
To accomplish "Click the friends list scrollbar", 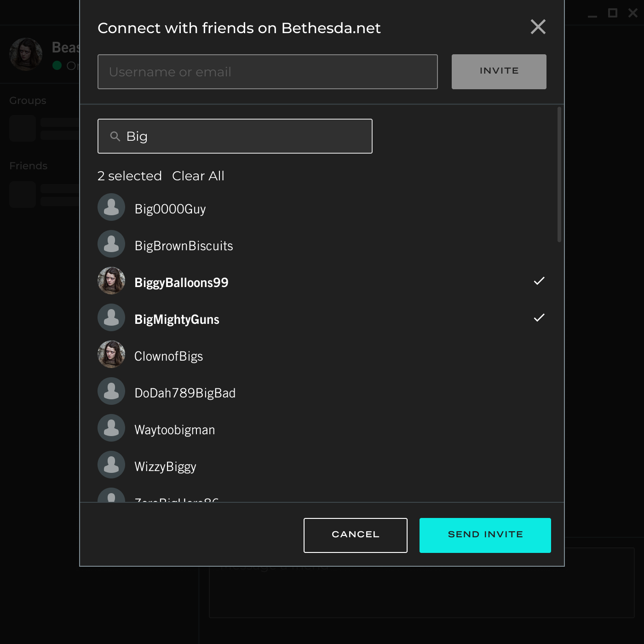I will pos(559,174).
